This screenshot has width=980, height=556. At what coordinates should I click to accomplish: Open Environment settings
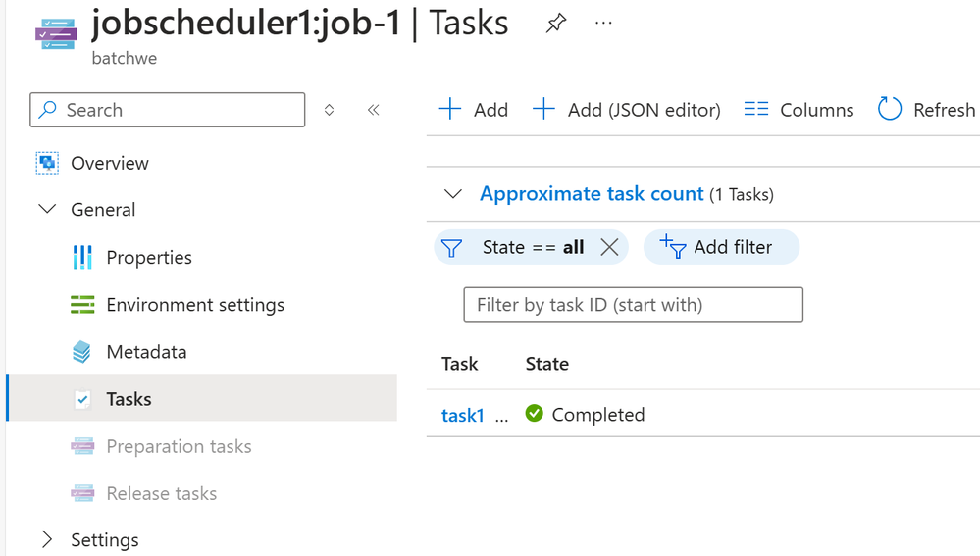tap(195, 305)
